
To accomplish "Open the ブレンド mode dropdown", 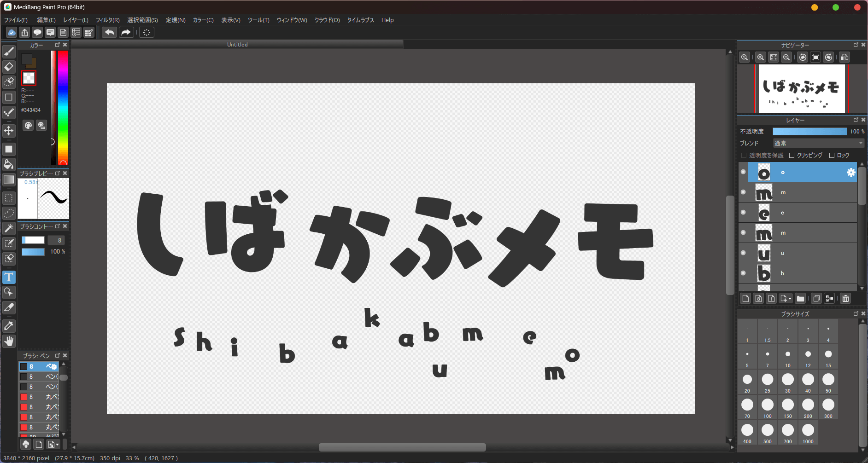I will click(x=818, y=144).
